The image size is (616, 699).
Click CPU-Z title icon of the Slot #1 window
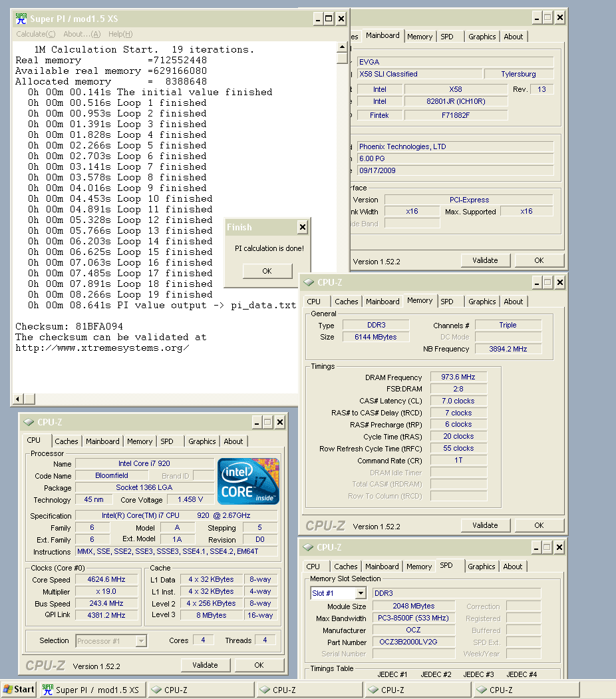pyautogui.click(x=308, y=547)
